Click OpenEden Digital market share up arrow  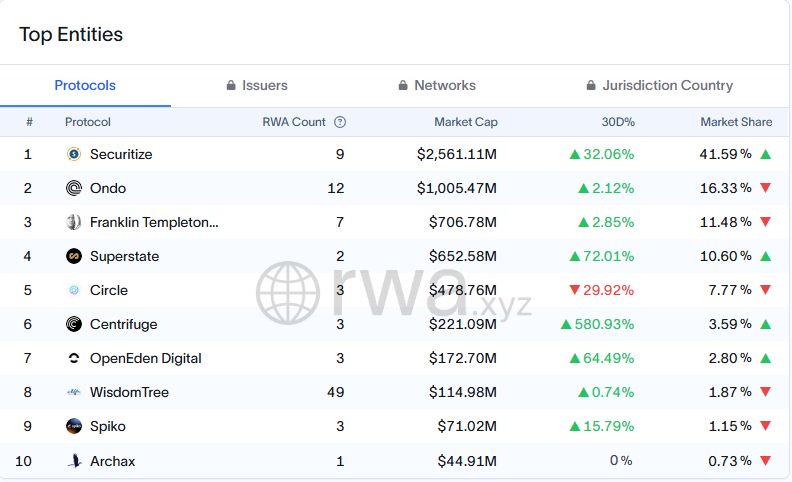click(766, 358)
